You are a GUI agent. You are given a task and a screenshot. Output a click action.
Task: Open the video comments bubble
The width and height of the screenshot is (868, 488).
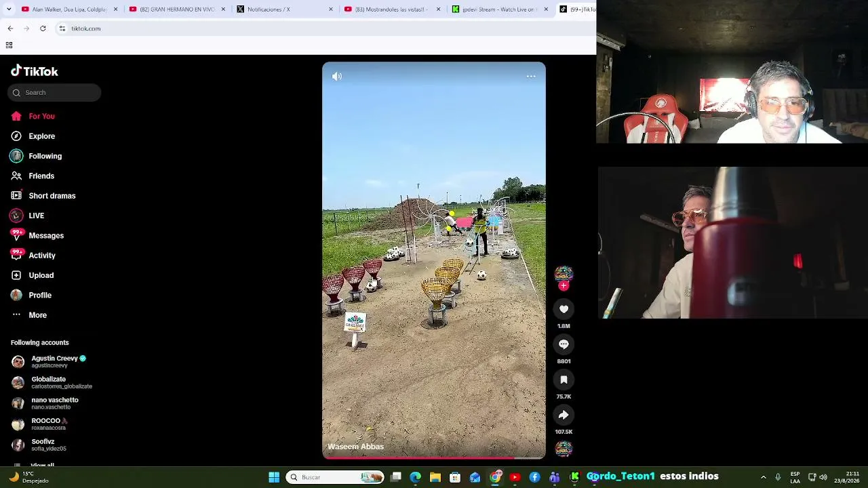[x=564, y=344]
